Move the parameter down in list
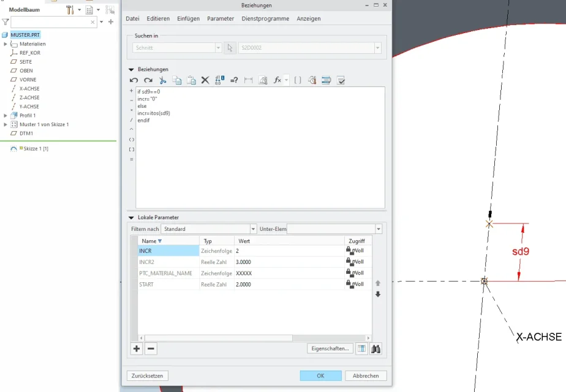This screenshot has height=392, width=566. 378,294
